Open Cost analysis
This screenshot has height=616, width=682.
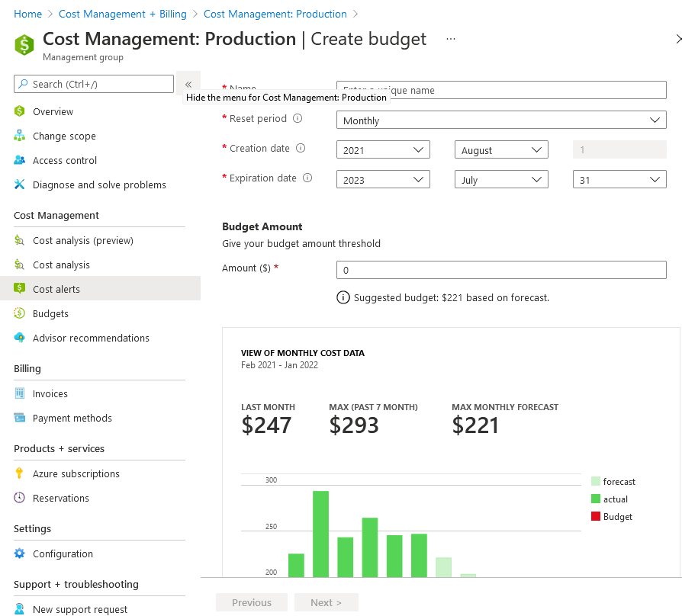pyautogui.click(x=63, y=265)
